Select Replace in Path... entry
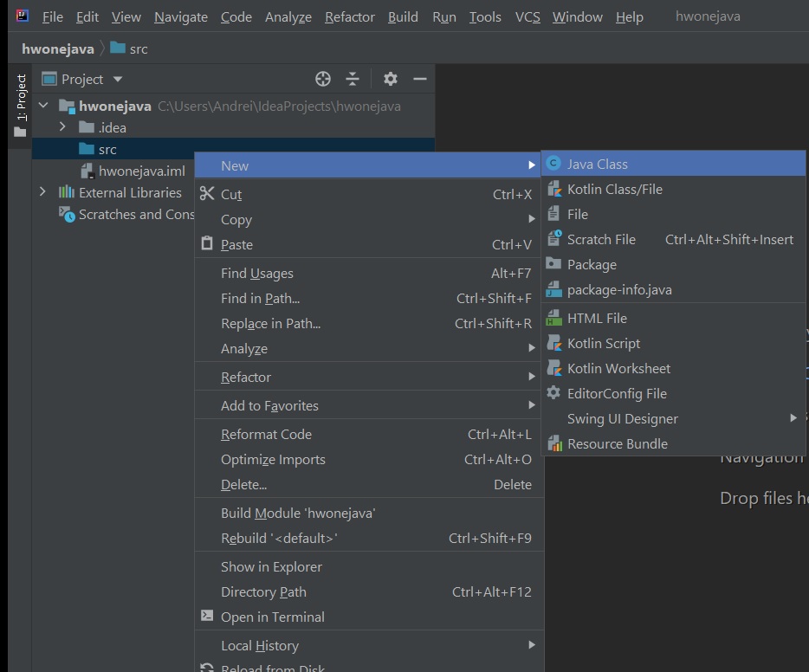Viewport: 809px width, 672px height. [369, 323]
